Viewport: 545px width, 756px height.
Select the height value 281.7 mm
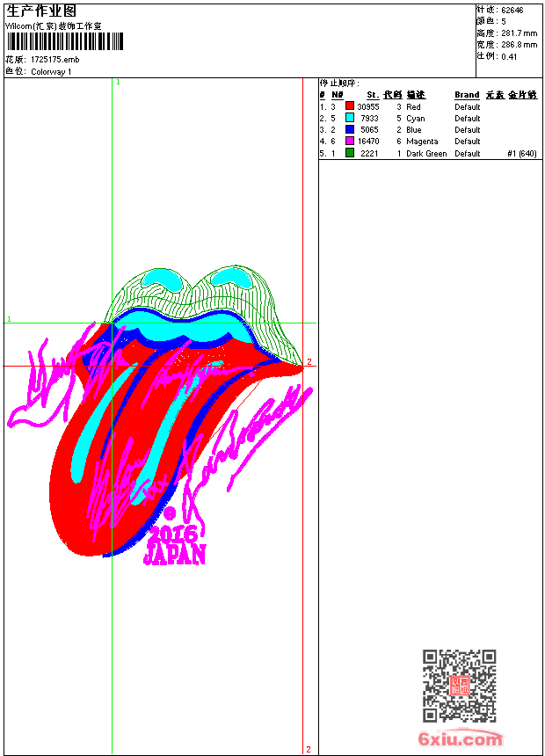click(x=519, y=33)
